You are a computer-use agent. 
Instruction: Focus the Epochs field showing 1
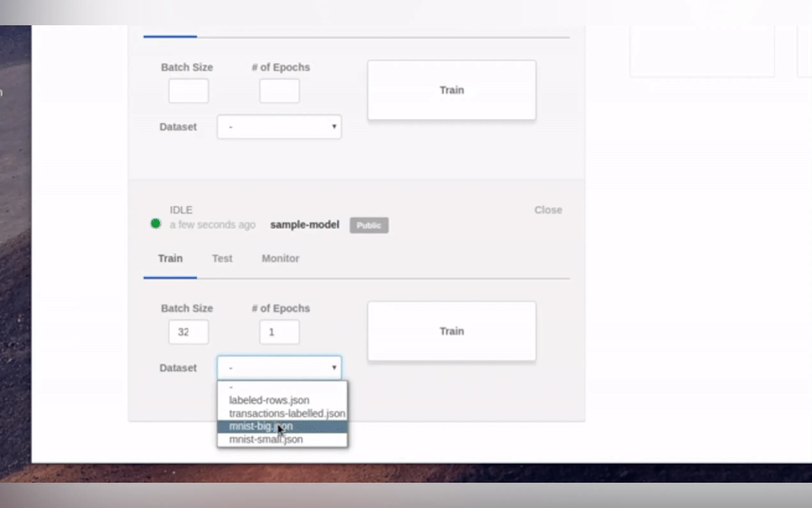[x=279, y=332]
